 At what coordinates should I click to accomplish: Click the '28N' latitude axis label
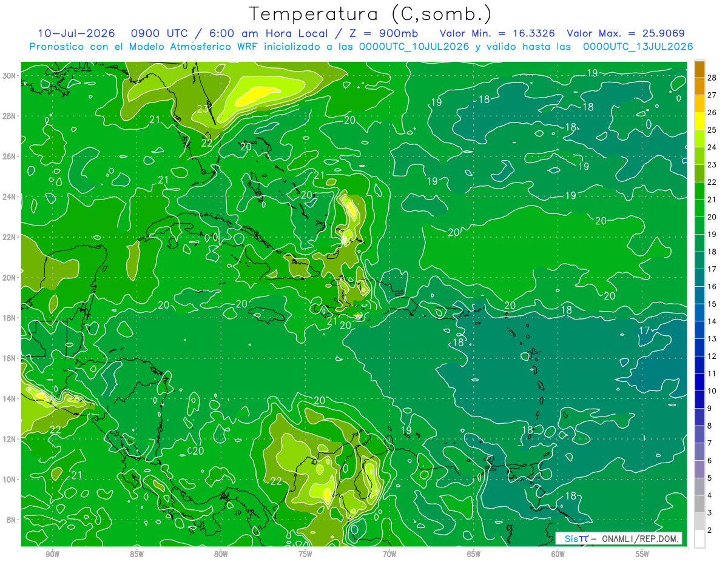point(10,116)
